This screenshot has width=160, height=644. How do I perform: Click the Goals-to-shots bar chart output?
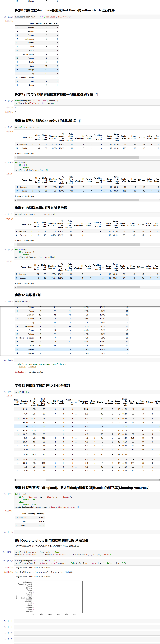coord(50,598)
